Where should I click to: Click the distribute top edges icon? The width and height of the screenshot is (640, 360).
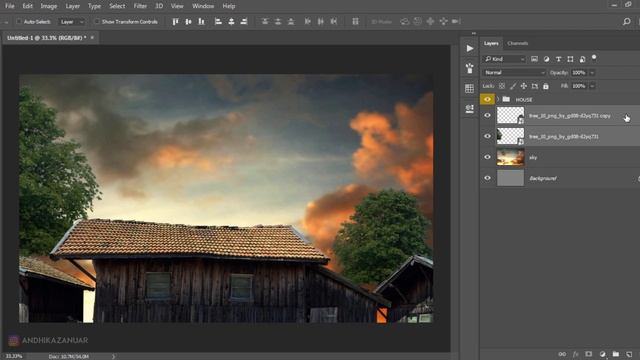click(x=265, y=22)
